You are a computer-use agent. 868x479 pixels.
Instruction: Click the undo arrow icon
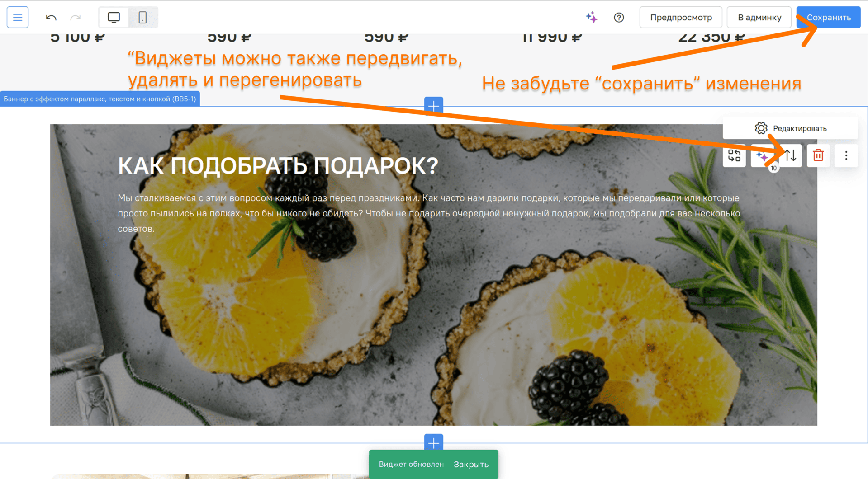pyautogui.click(x=51, y=18)
